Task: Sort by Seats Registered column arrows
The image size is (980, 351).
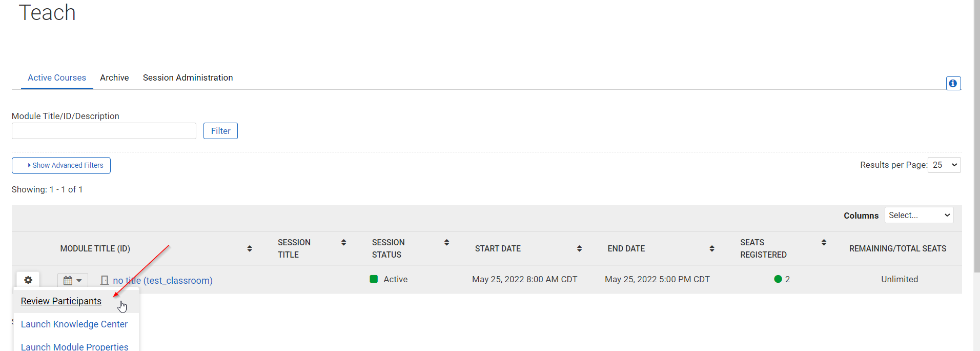Action: pos(824,242)
